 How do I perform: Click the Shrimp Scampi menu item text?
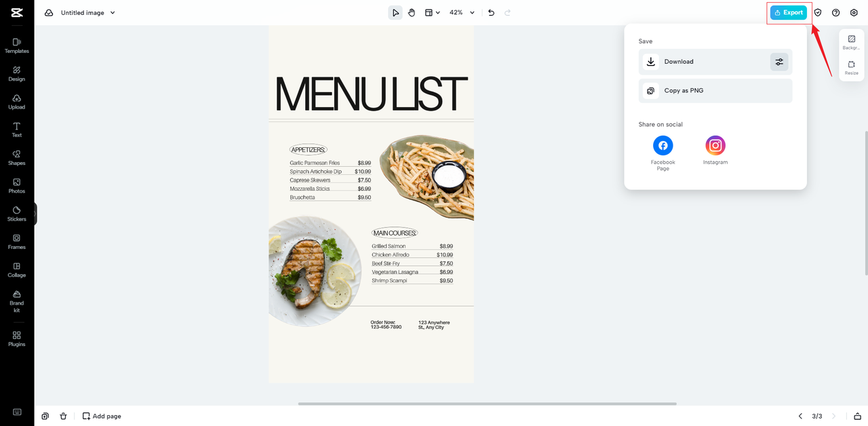tap(389, 280)
